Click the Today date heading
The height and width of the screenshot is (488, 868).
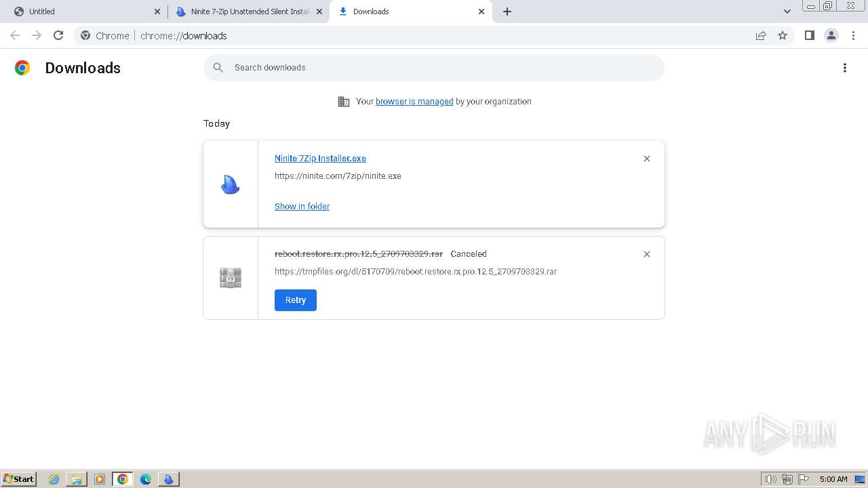216,123
